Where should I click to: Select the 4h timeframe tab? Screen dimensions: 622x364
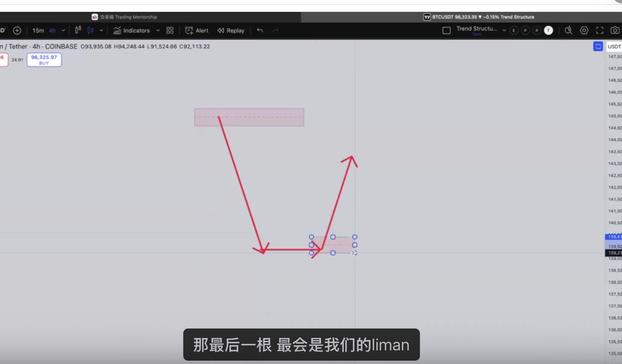point(52,30)
